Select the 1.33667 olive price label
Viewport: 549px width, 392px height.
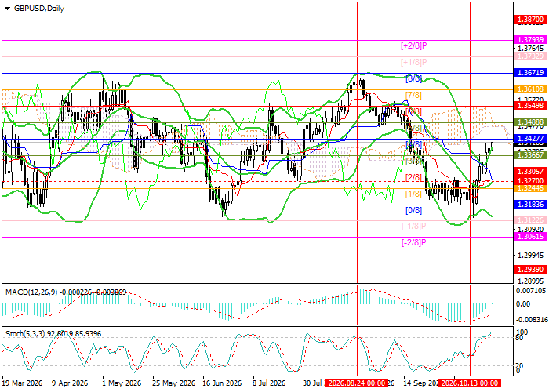[531, 155]
